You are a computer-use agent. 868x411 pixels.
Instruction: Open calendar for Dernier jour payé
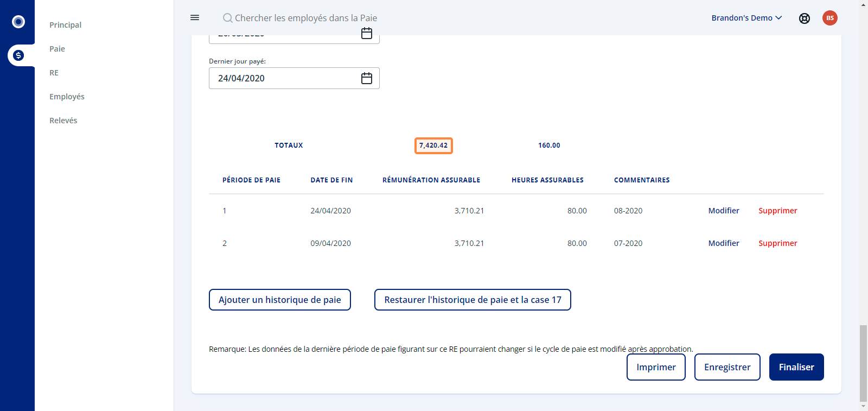point(367,78)
